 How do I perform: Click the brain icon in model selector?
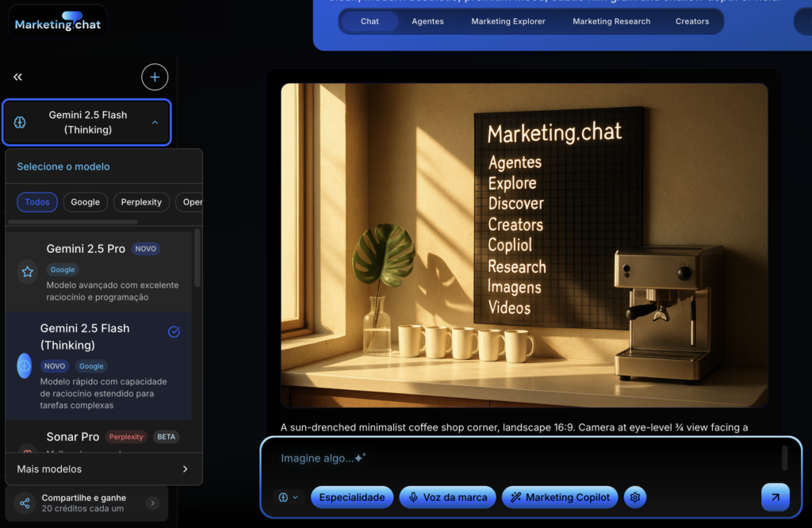tap(20, 122)
